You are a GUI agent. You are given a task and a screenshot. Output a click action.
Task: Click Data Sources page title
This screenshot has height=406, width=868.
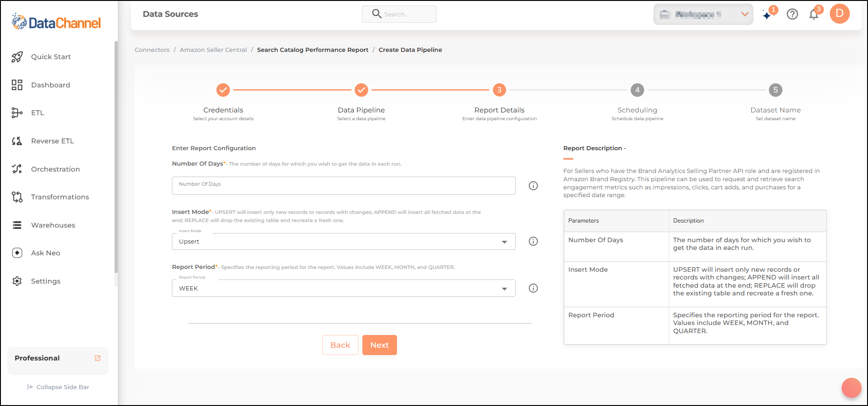(171, 14)
